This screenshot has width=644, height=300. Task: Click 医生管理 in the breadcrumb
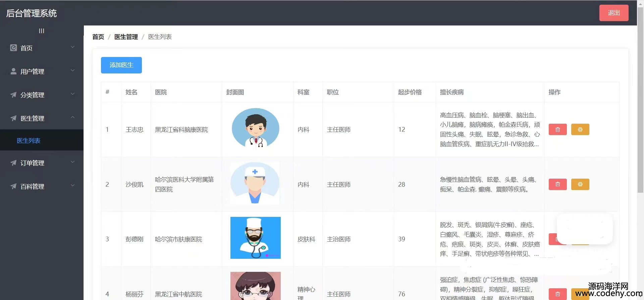pyautogui.click(x=126, y=37)
